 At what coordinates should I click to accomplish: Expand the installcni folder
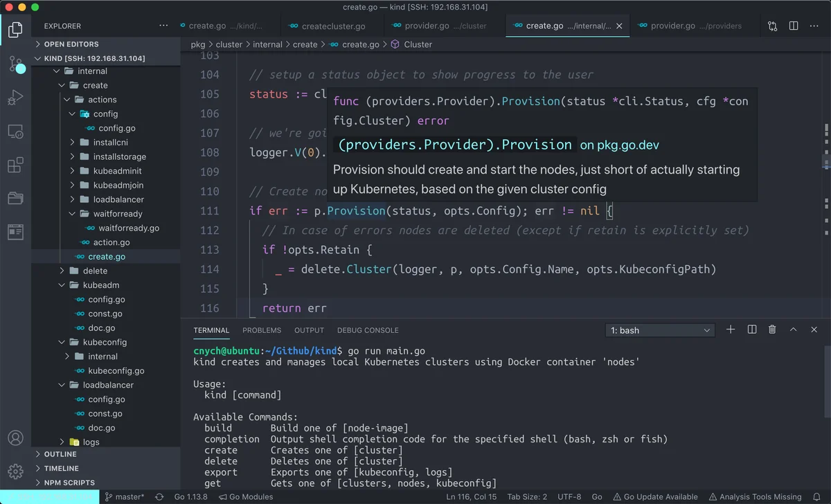pyautogui.click(x=105, y=142)
